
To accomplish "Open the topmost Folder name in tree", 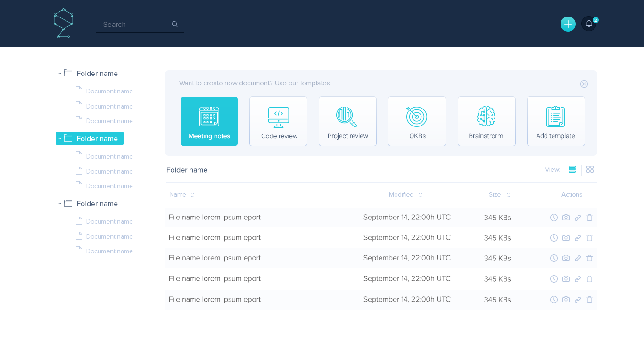I will pos(97,74).
